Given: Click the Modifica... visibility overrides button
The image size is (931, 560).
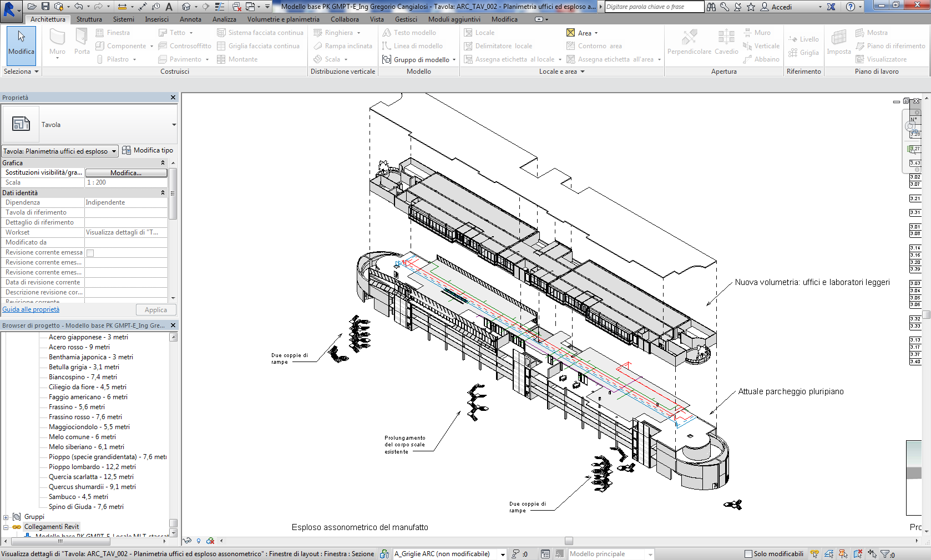Looking at the screenshot, I should pos(126,173).
